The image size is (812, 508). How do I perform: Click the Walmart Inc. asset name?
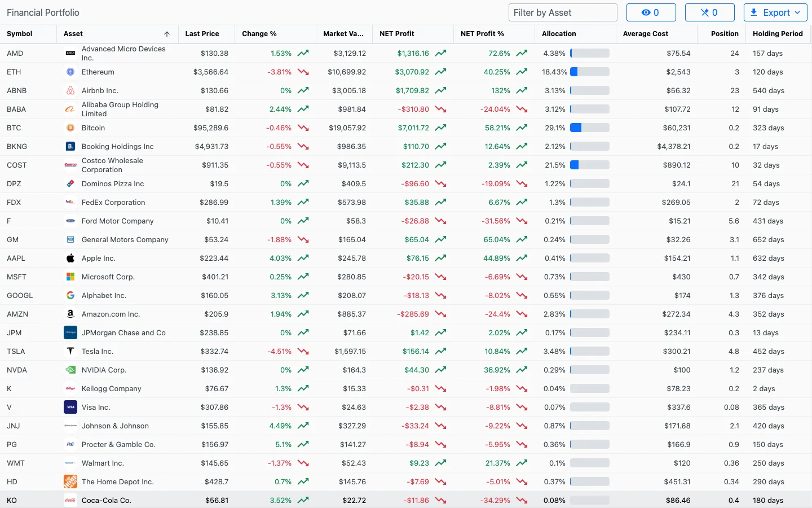pos(103,463)
